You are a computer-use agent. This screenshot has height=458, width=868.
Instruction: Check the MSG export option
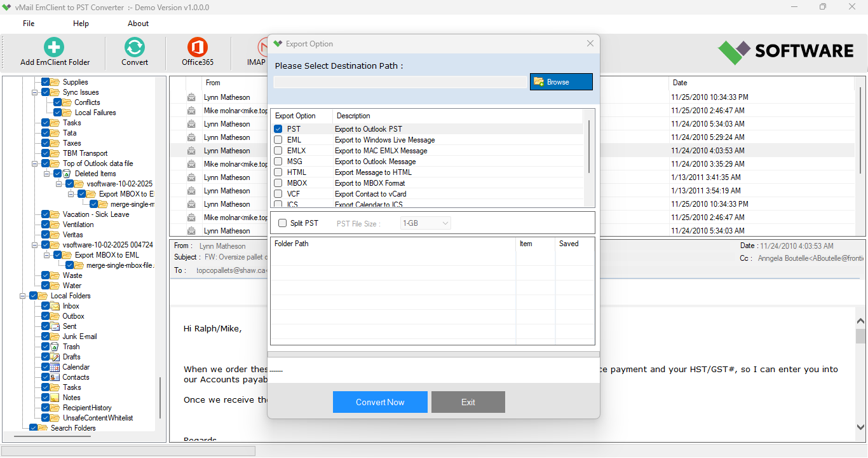[x=278, y=162]
